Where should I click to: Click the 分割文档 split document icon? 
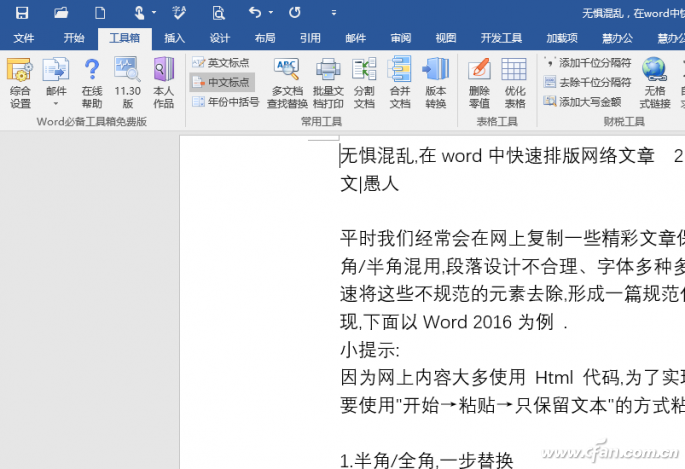pos(364,82)
